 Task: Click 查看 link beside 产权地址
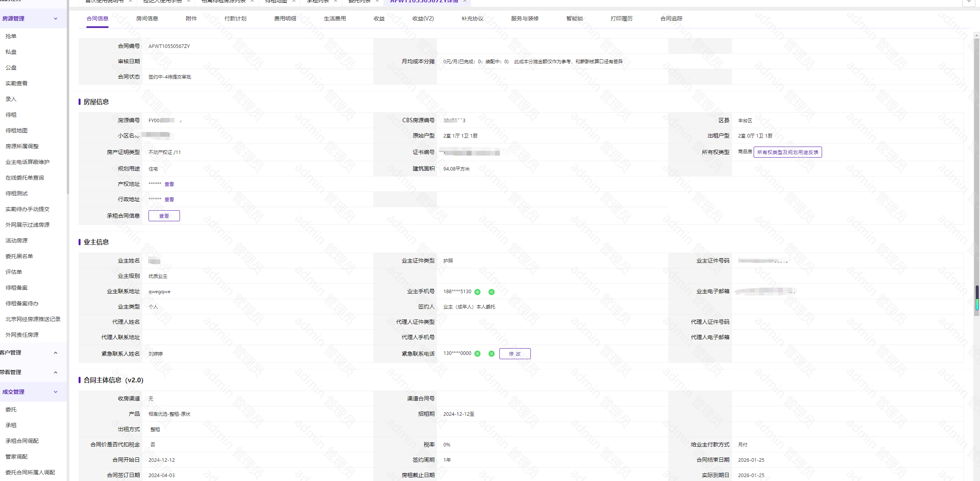point(169,184)
